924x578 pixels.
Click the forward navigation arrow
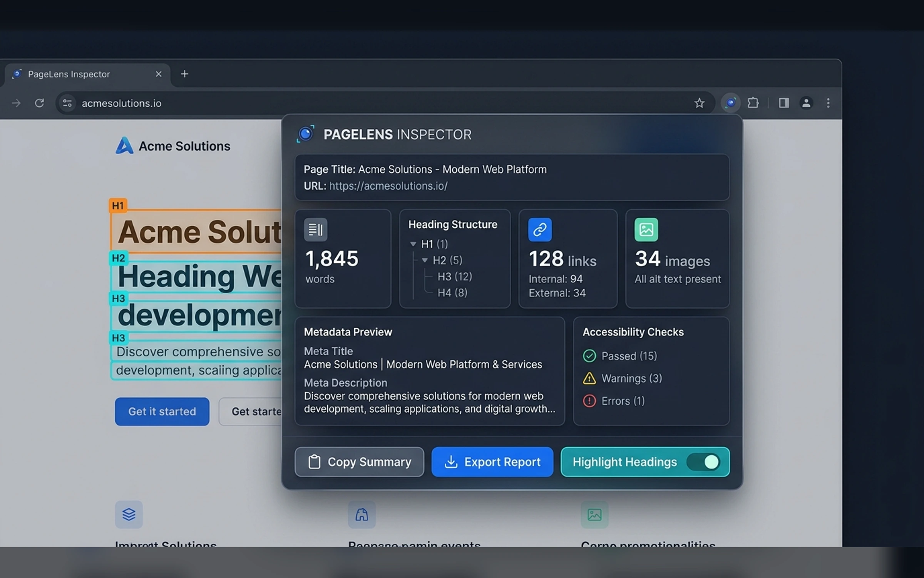[x=16, y=103]
